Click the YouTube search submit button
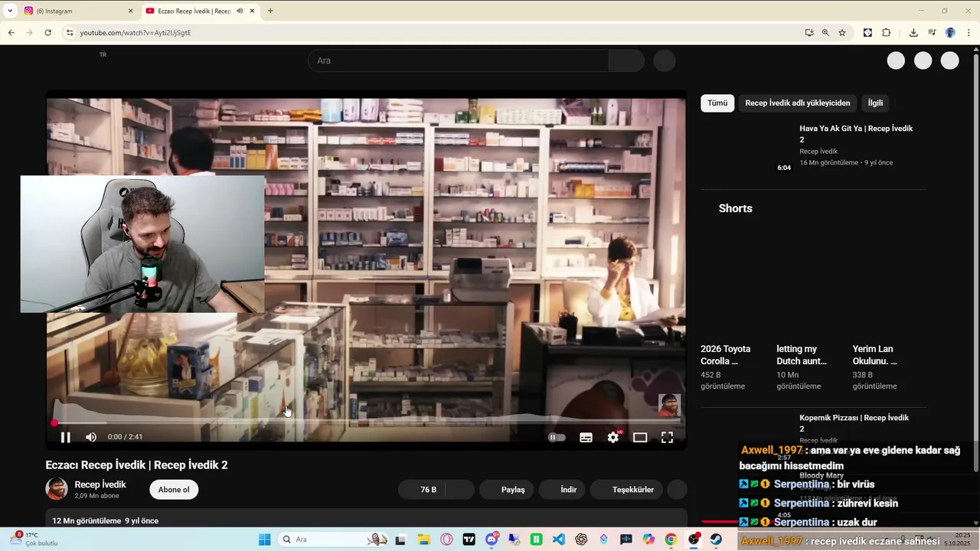Viewport: 980px width, 551px height. pos(626,60)
